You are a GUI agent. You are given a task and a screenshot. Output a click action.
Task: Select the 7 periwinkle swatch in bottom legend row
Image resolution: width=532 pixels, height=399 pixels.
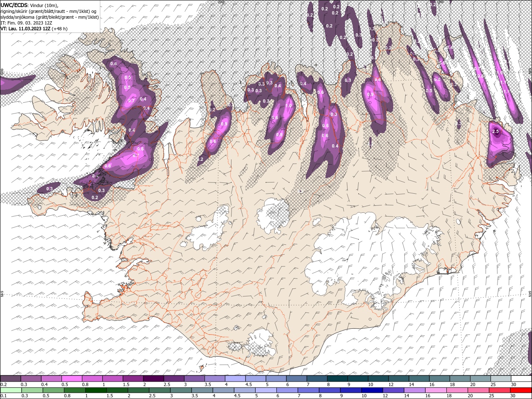tap(308, 390)
